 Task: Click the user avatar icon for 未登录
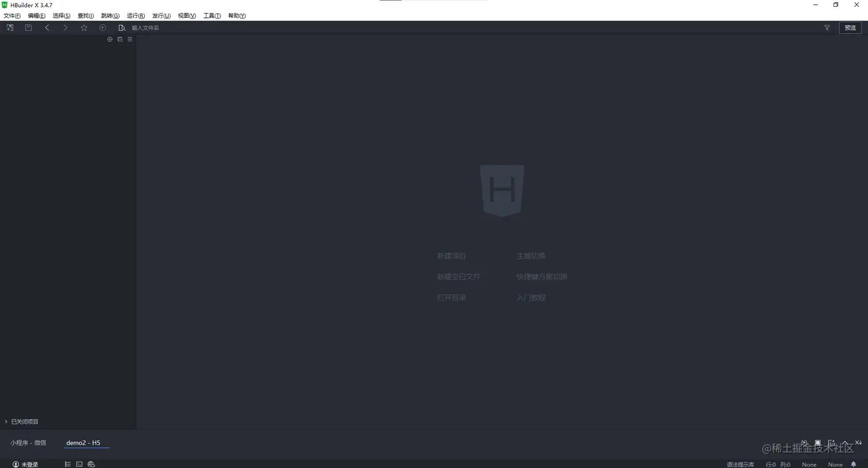point(15,465)
